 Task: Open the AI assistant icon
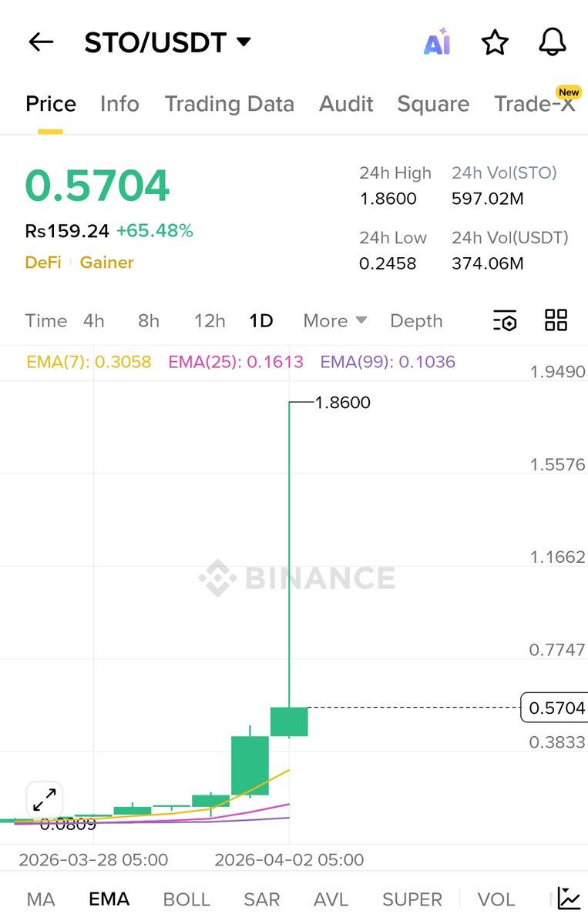(437, 43)
